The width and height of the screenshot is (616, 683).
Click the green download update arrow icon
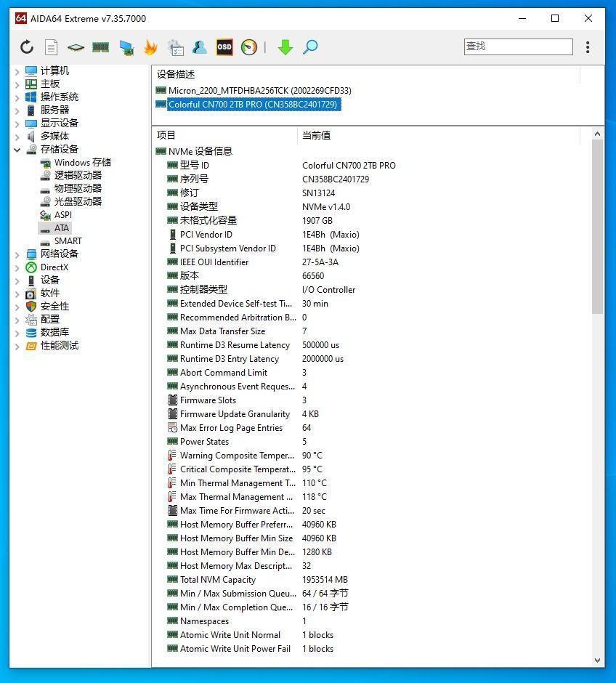[285, 47]
